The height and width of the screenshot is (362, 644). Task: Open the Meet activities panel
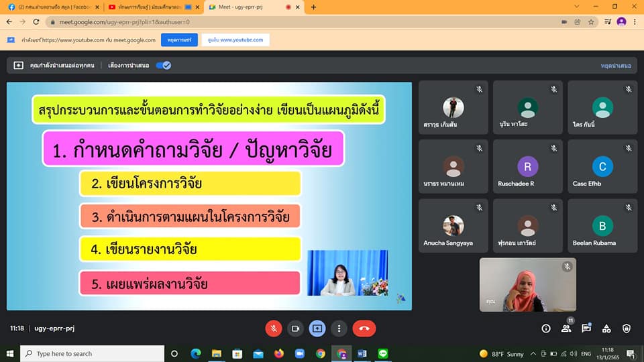click(606, 328)
